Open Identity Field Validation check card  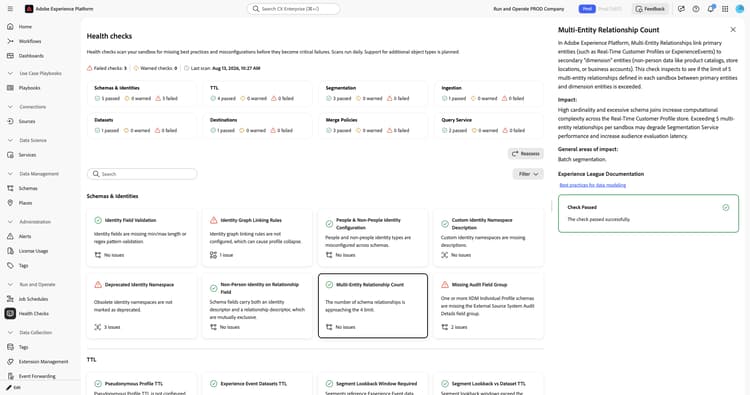pos(142,238)
